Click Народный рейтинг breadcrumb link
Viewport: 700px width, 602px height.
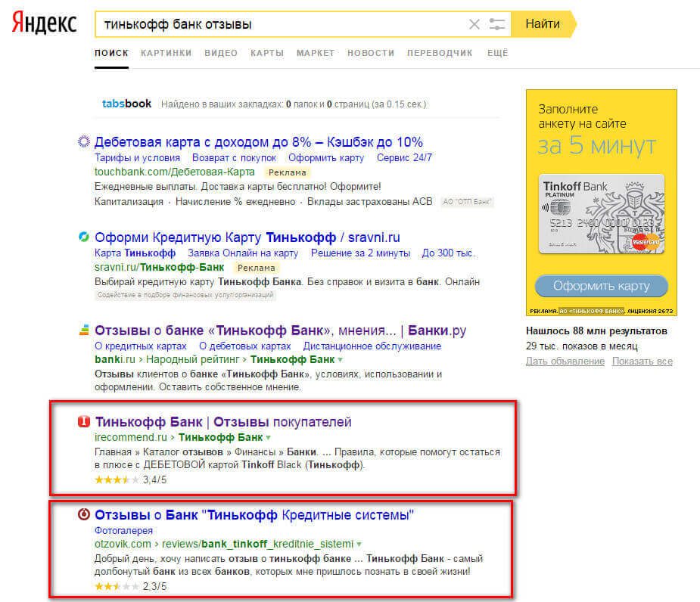[192, 359]
